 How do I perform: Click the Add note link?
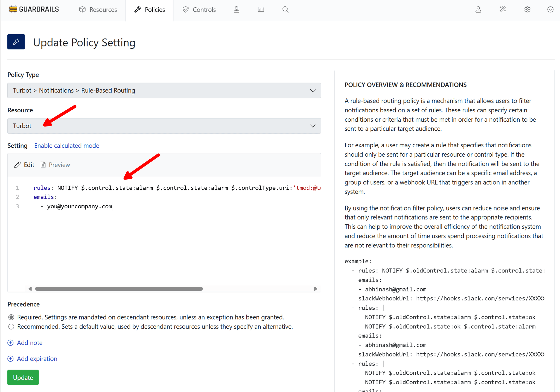pos(30,343)
